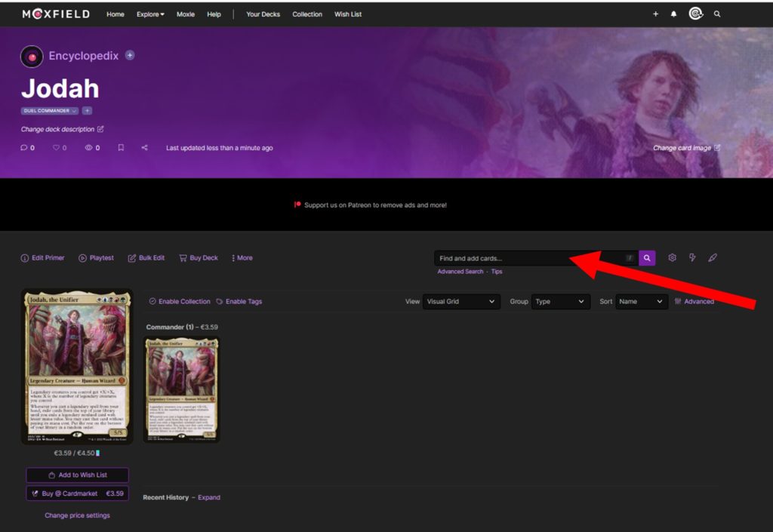
Task: Click Change card image link
Action: click(x=682, y=148)
